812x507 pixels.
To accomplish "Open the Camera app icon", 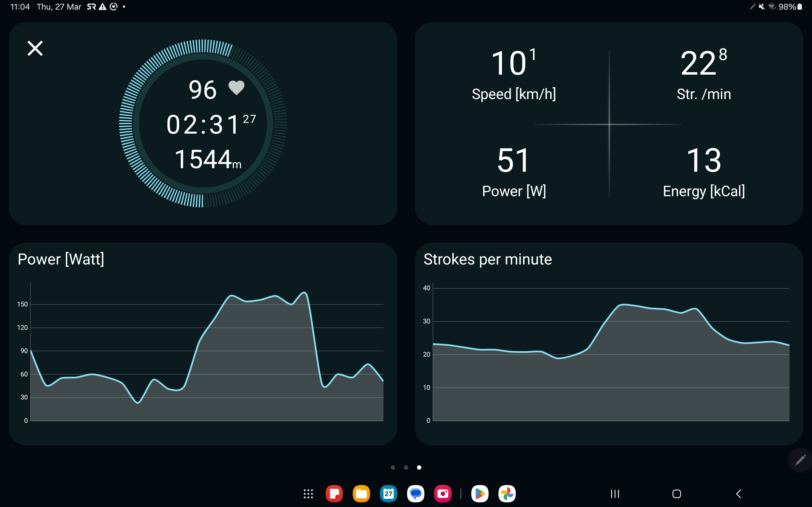I will [442, 494].
